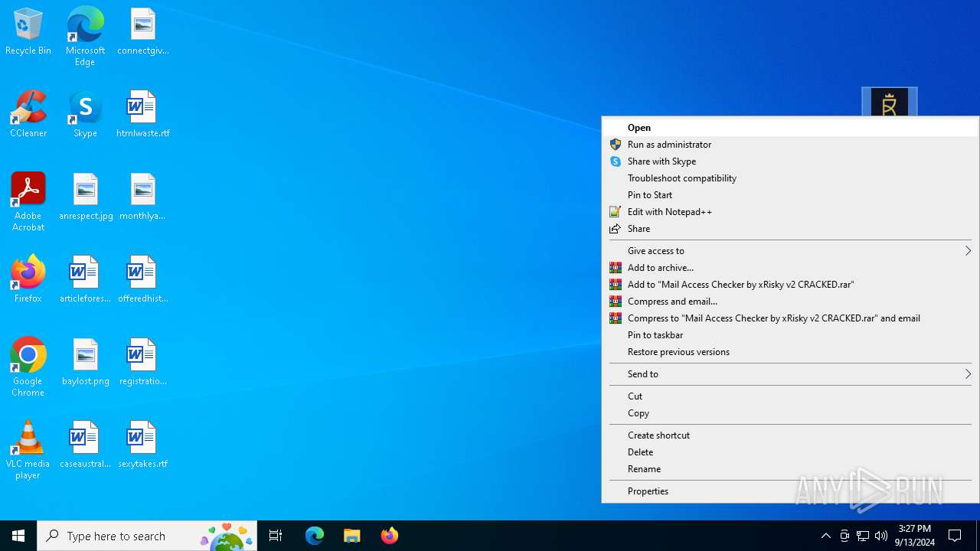Screen dimensions: 980x551
Task: Show hidden system tray icons
Action: point(825,536)
